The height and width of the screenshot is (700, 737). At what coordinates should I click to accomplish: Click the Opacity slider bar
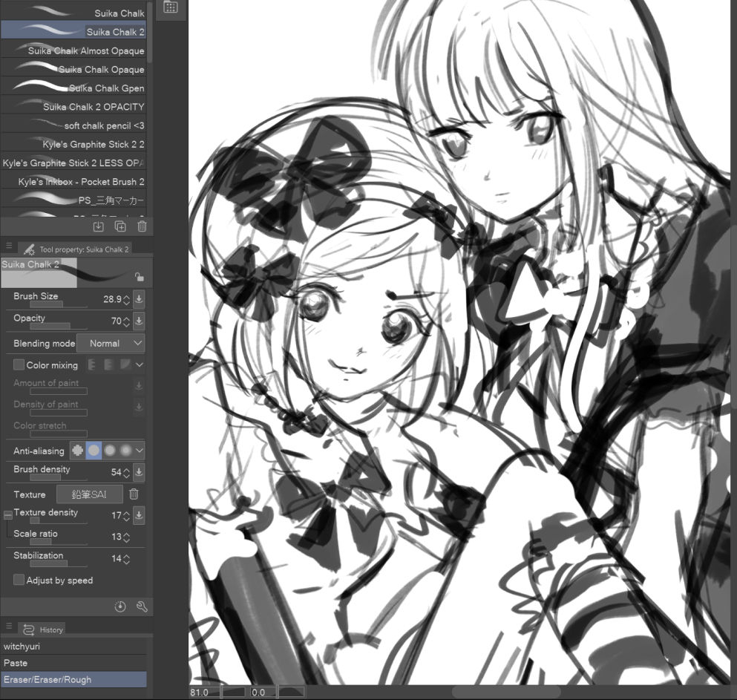(x=50, y=326)
